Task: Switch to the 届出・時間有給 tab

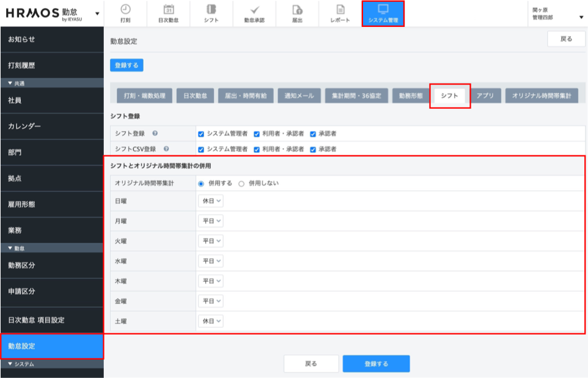Action: point(246,95)
